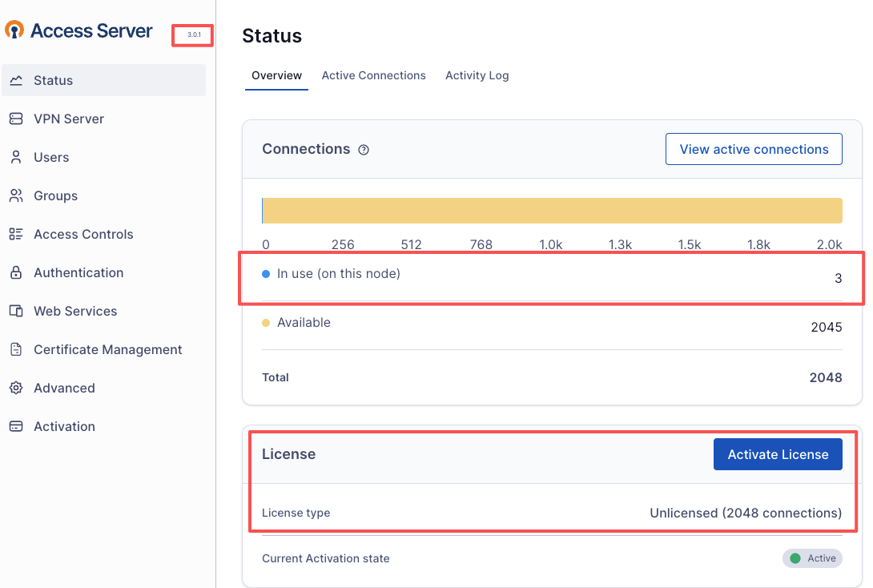Click the Certificate Management document icon
The height and width of the screenshot is (588, 873).
click(16, 349)
